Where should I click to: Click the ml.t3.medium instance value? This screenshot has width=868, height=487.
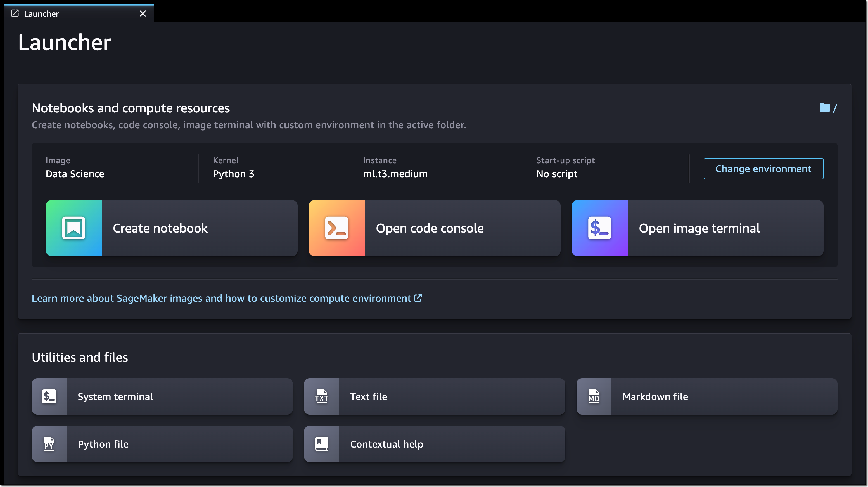pos(395,174)
